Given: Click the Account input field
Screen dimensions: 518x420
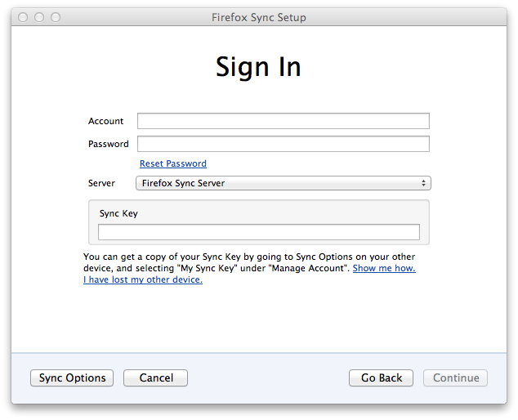Looking at the screenshot, I should pyautogui.click(x=283, y=121).
